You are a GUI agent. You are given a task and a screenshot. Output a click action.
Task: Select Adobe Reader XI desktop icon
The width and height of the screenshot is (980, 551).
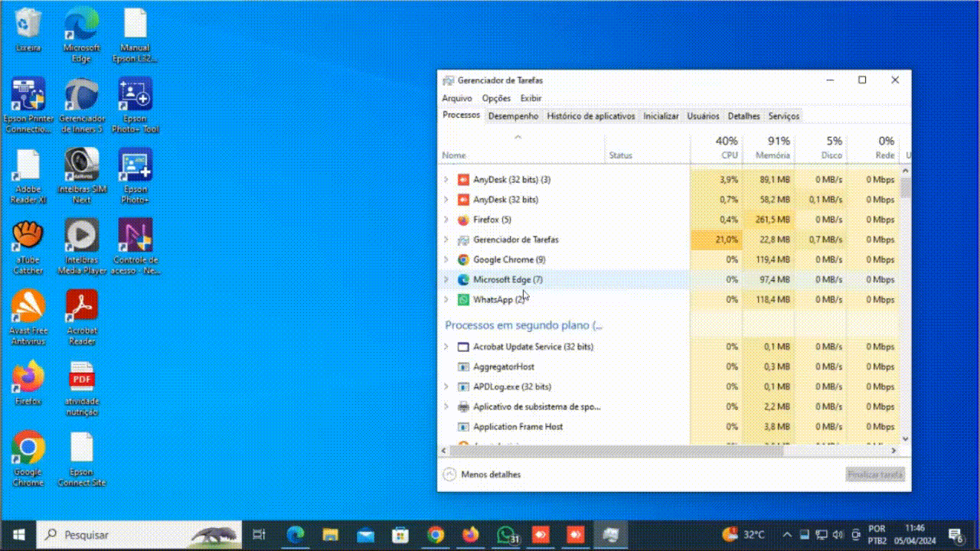(28, 176)
